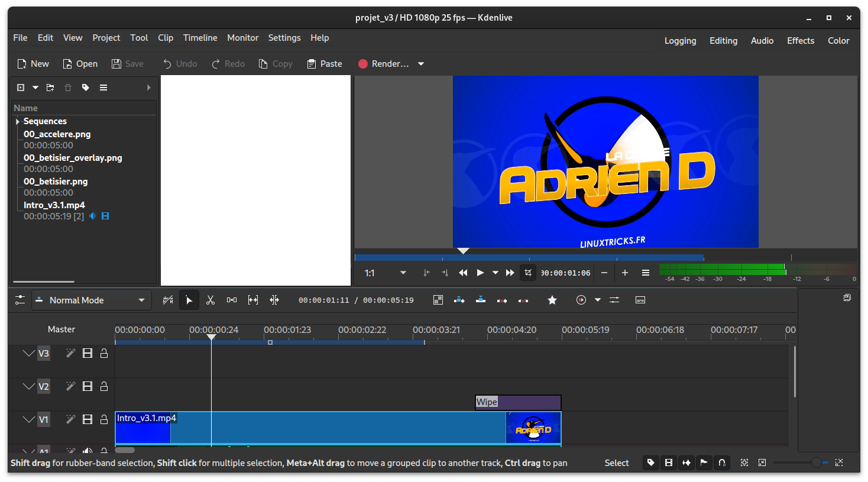Open the Clip menu

(166, 38)
